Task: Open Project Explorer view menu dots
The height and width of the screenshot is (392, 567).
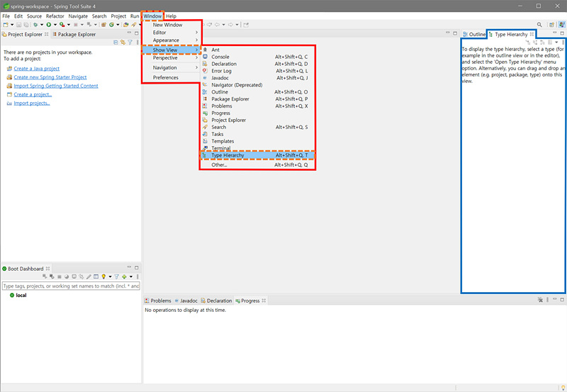Action: point(137,43)
